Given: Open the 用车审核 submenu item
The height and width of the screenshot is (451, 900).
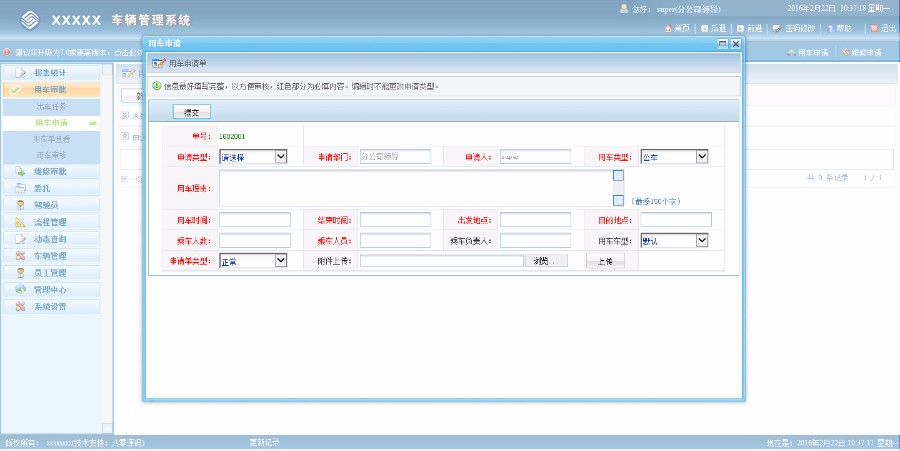Looking at the screenshot, I should tap(51, 155).
